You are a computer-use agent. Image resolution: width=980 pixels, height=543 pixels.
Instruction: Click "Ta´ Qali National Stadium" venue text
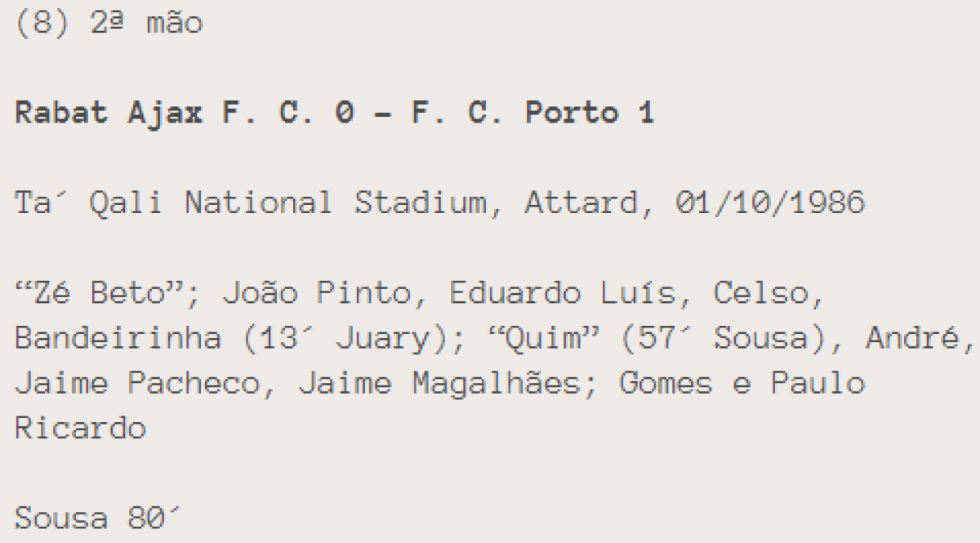(250, 202)
